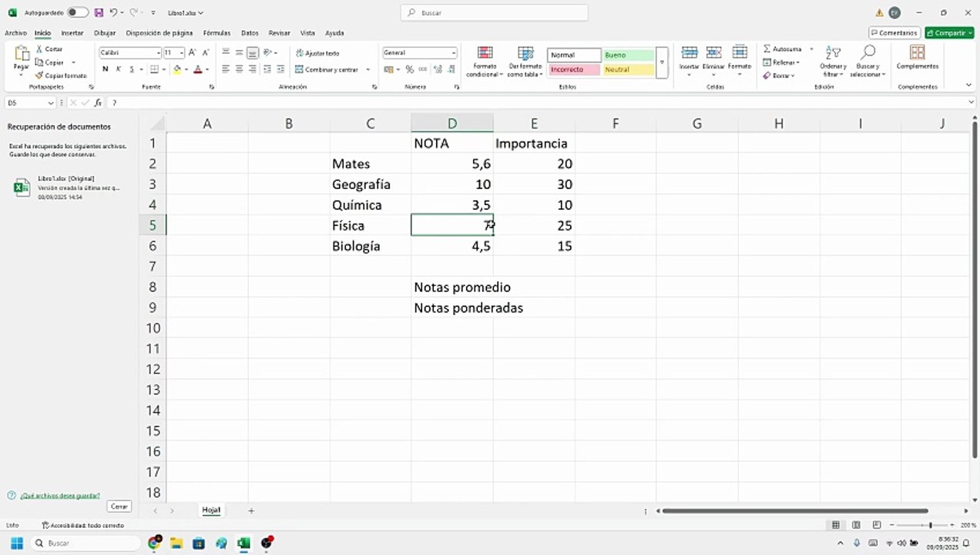Align text left in ribbon
Screen dimensions: 980x555
pos(226,69)
